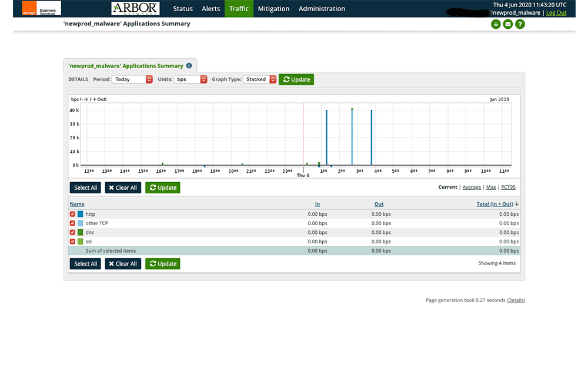The image size is (588, 382).
Task: Click the other TCP row name
Action: [97, 223]
